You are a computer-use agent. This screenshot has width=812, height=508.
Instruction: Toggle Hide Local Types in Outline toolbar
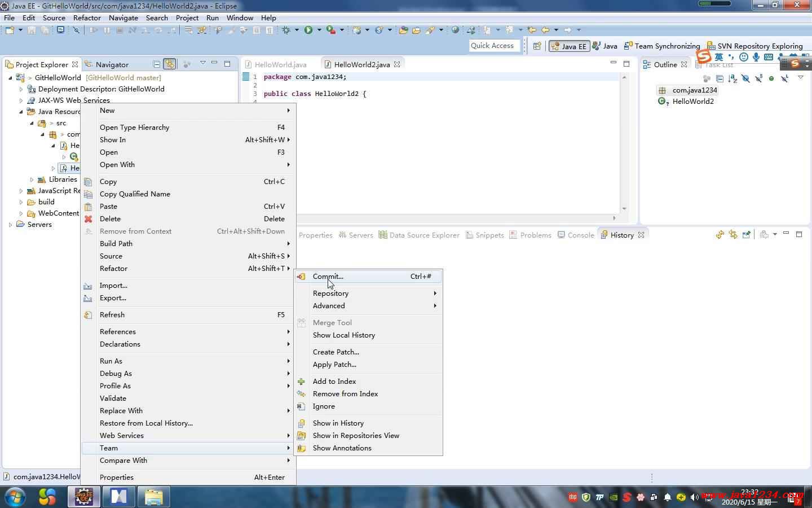pos(784,78)
